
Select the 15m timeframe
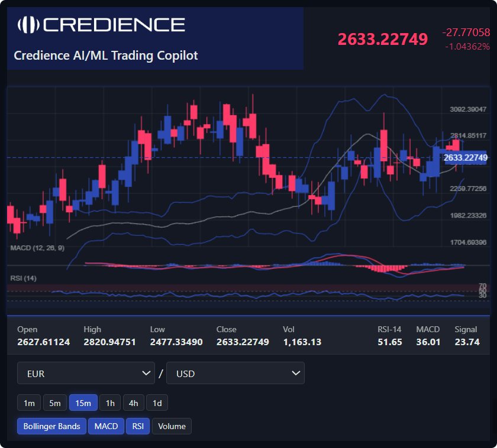pos(83,403)
